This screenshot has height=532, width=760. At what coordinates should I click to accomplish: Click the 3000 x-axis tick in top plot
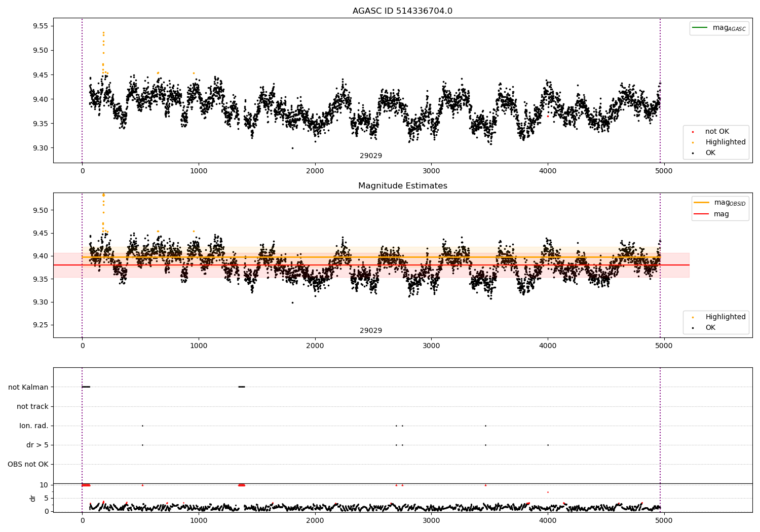431,171
